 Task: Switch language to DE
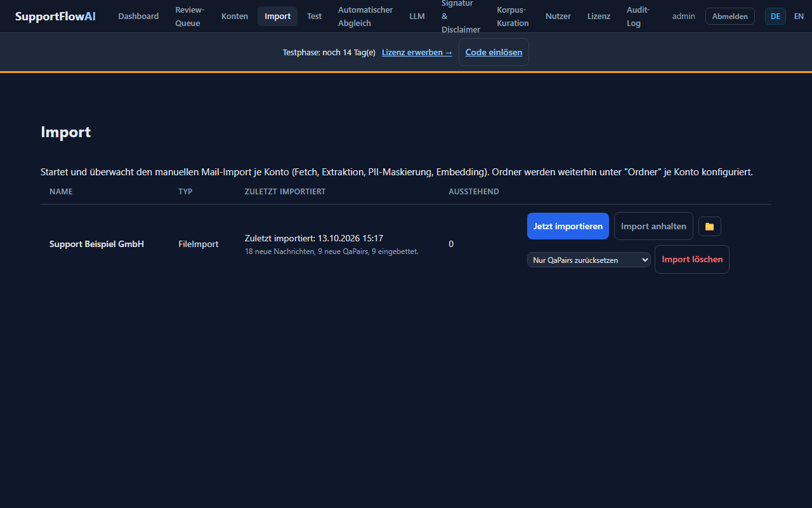pos(775,16)
